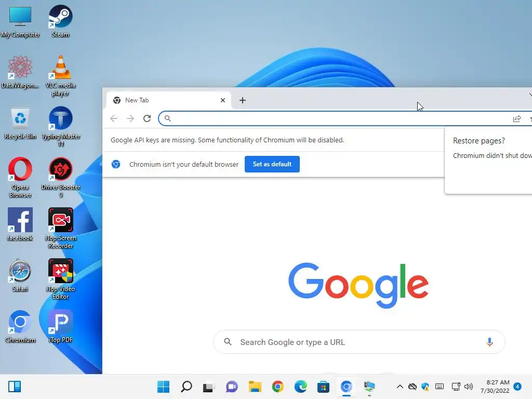Select the Safari desktop shortcut
Viewport: 532px width, 399px height.
(x=20, y=275)
